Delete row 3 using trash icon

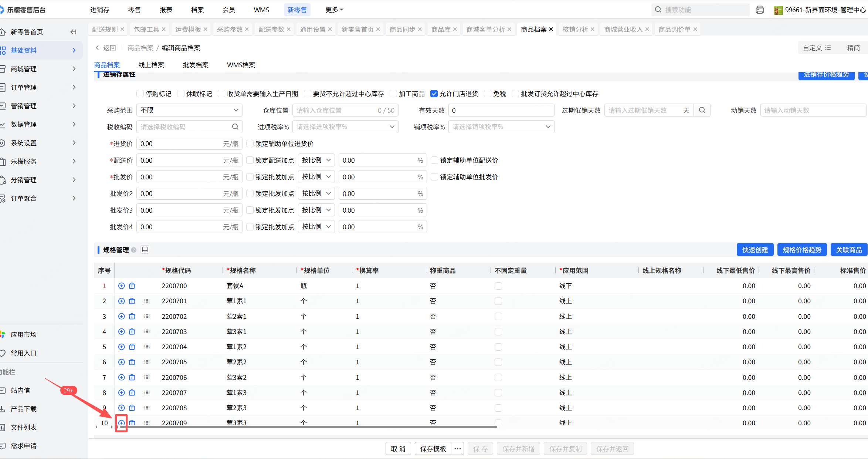pyautogui.click(x=132, y=316)
